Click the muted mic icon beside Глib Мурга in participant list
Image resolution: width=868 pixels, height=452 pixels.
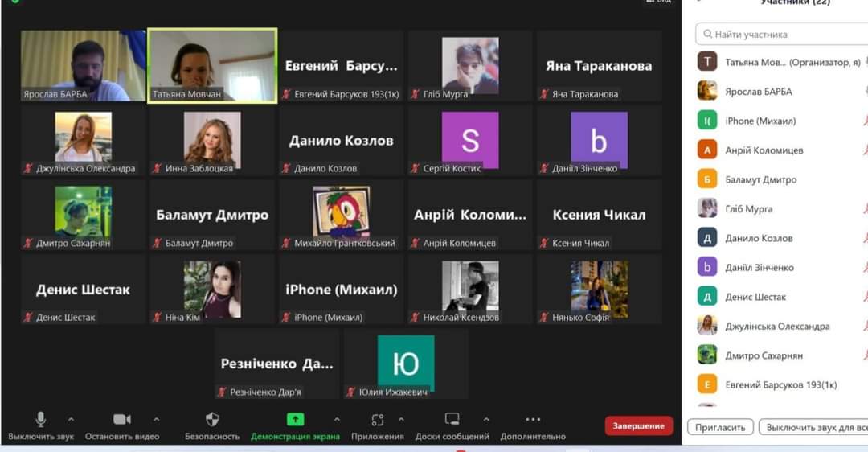pyautogui.click(x=865, y=209)
